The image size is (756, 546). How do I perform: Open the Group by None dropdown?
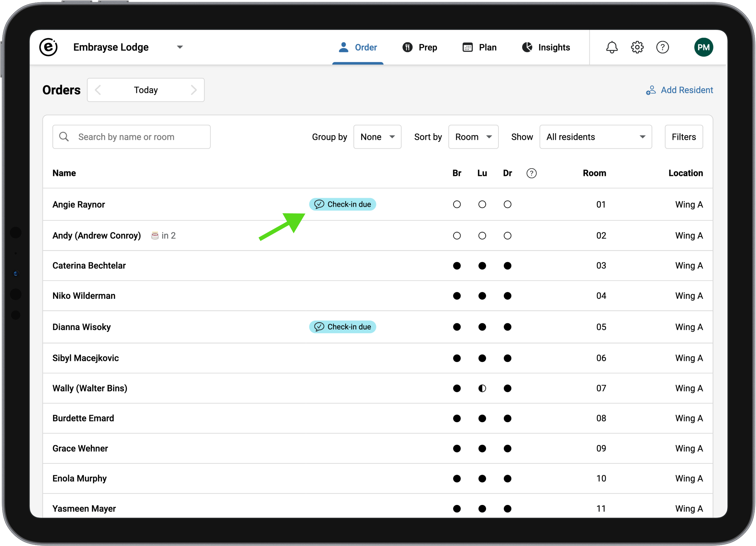(x=377, y=137)
